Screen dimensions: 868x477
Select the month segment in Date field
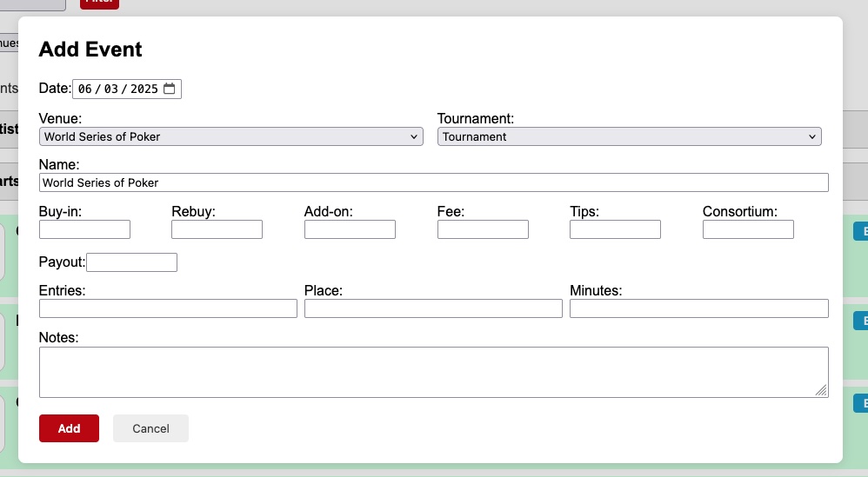coord(84,89)
